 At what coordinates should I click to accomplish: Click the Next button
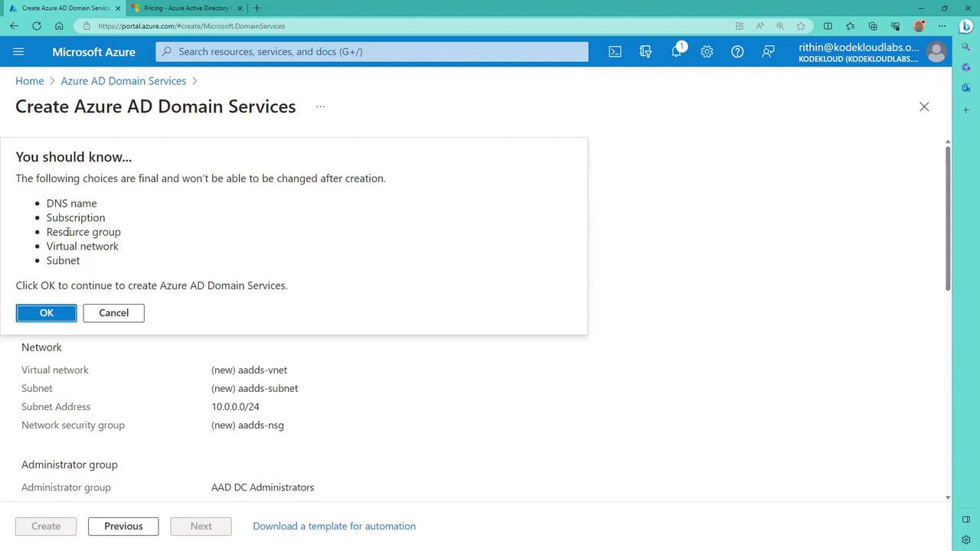click(x=201, y=527)
